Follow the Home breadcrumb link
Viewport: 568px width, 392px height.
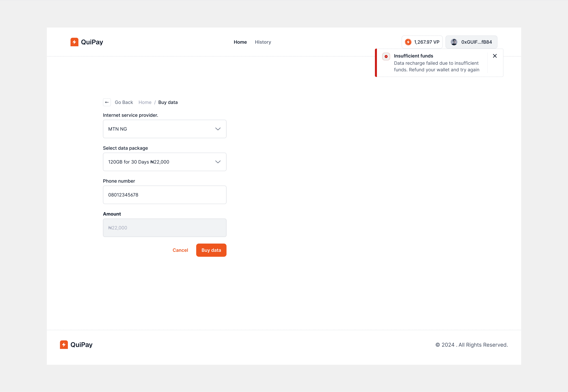tap(145, 102)
